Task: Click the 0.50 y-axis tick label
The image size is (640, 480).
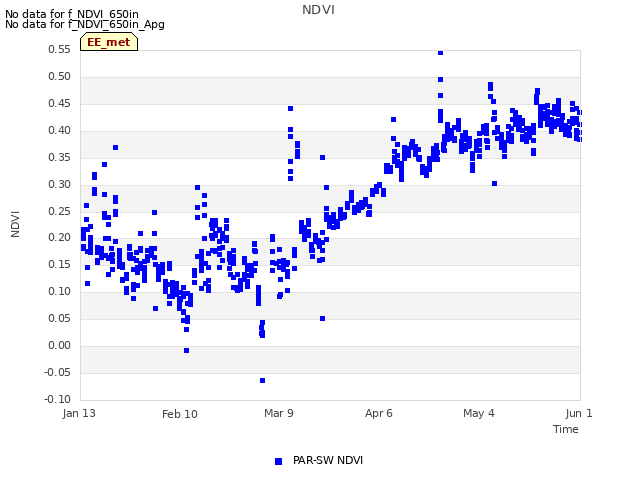Action: coord(60,76)
